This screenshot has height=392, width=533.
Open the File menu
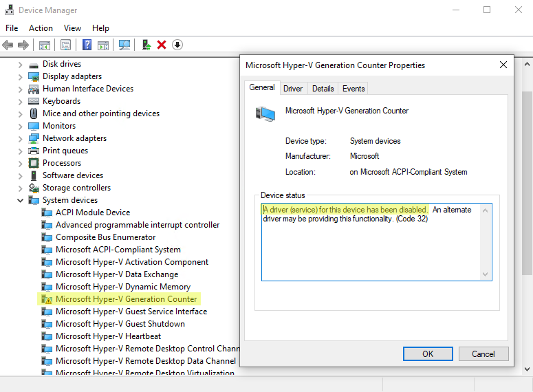[x=12, y=28]
